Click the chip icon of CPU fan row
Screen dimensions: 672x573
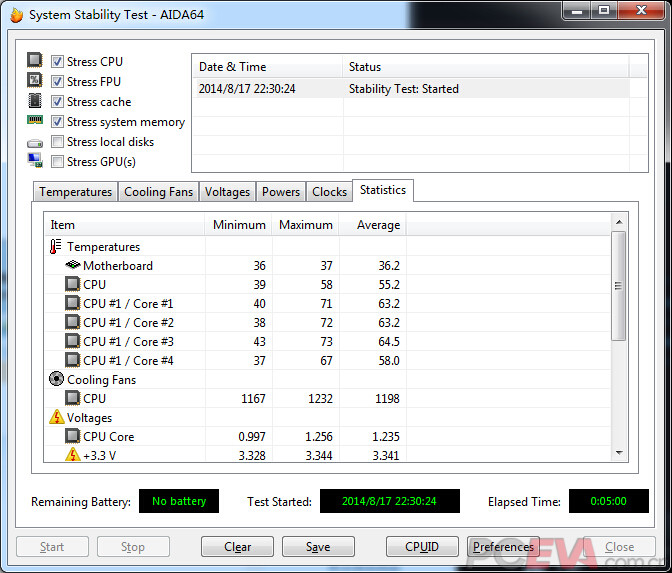coord(72,398)
